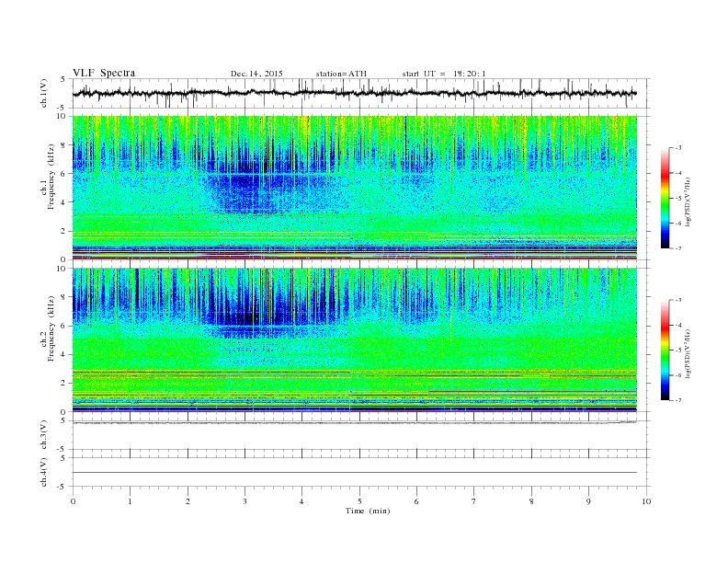728x563 pixels.
Task: Click the ch.2 spectrogram color bar
Action: 665,350
